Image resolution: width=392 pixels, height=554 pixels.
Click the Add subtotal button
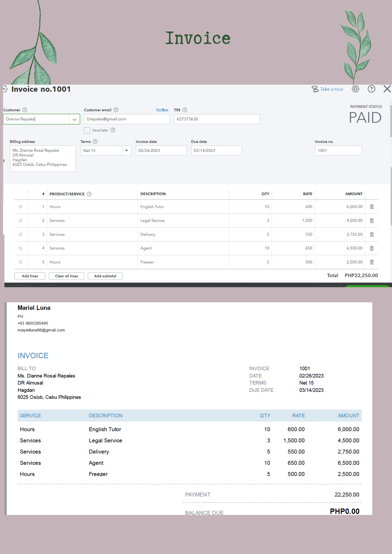[105, 276]
